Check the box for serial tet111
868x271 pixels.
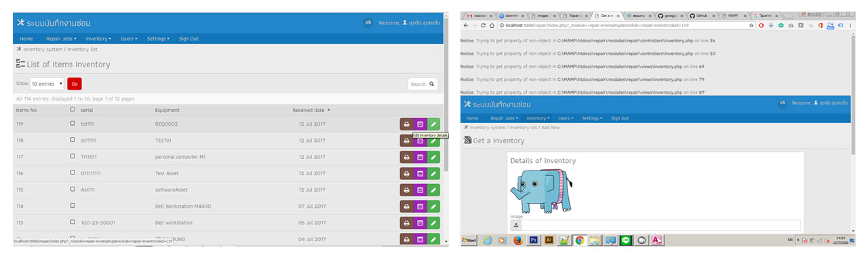click(73, 124)
